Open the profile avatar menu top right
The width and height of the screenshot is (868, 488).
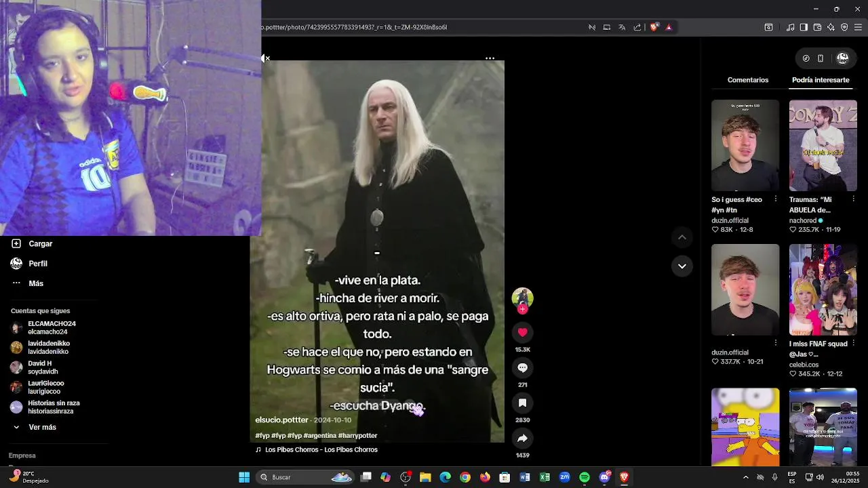842,58
